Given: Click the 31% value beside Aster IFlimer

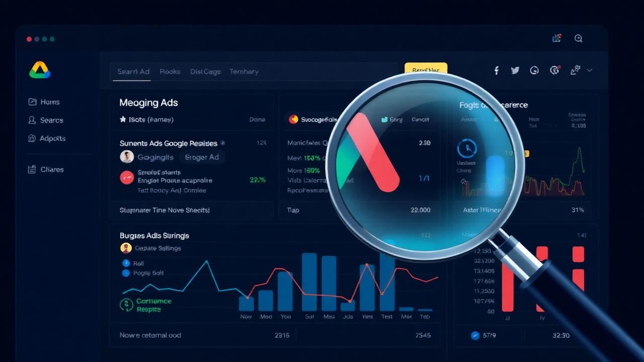Looking at the screenshot, I should tap(578, 210).
